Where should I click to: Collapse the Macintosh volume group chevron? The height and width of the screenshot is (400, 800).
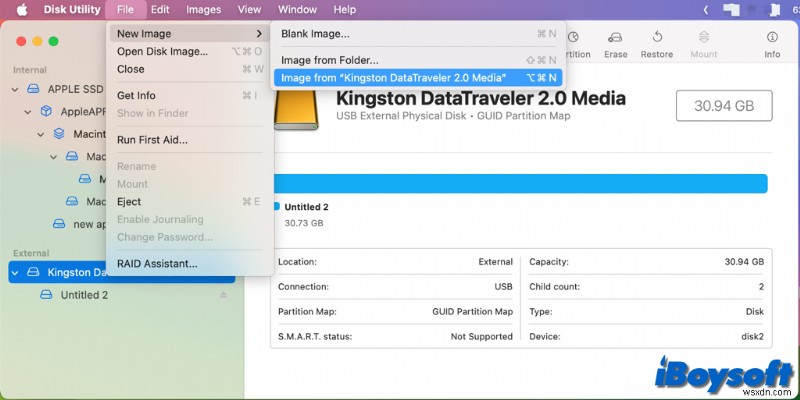[41, 134]
